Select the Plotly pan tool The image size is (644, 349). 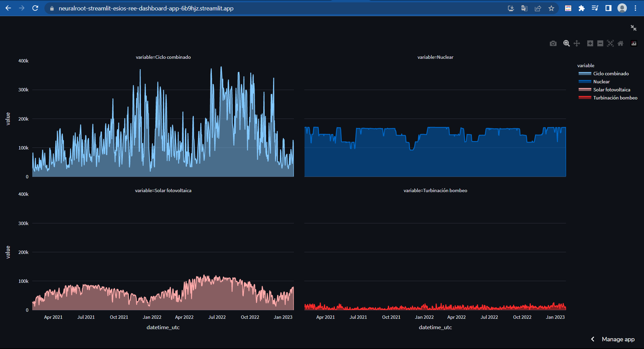coord(577,43)
